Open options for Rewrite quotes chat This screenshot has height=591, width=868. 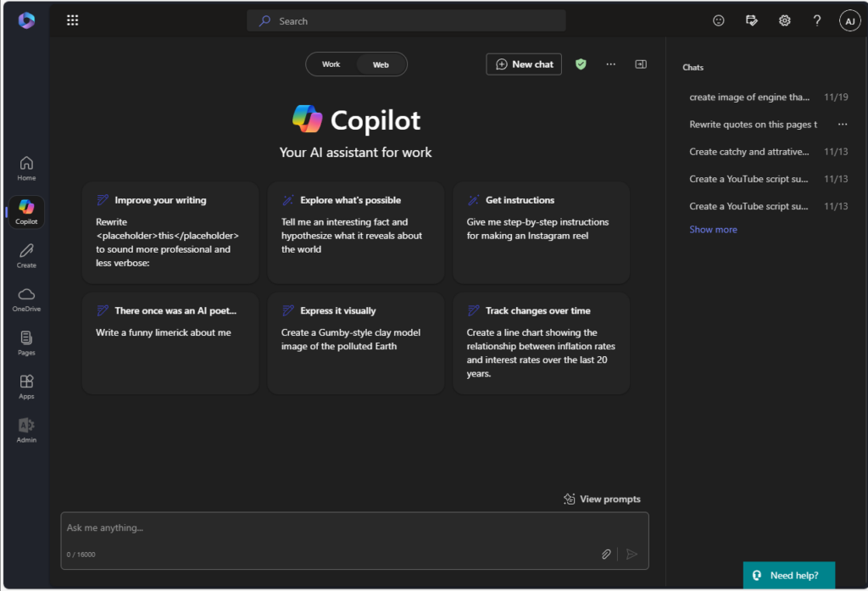tap(843, 124)
